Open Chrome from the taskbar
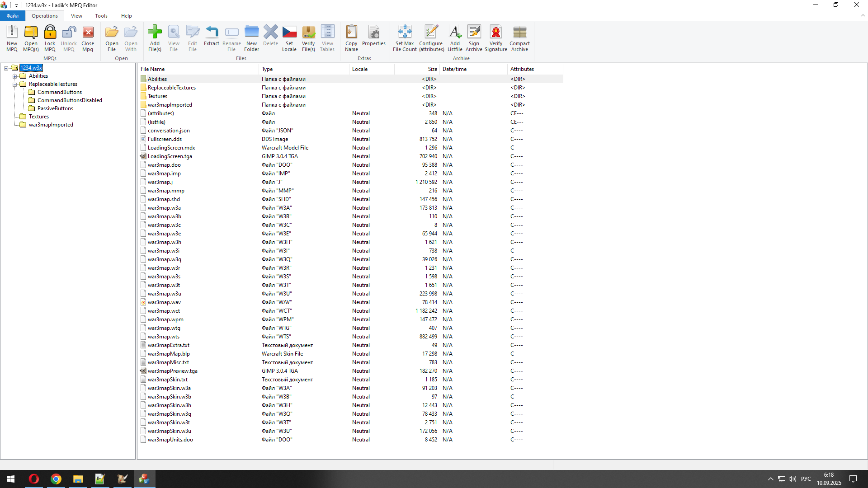 pyautogui.click(x=56, y=479)
